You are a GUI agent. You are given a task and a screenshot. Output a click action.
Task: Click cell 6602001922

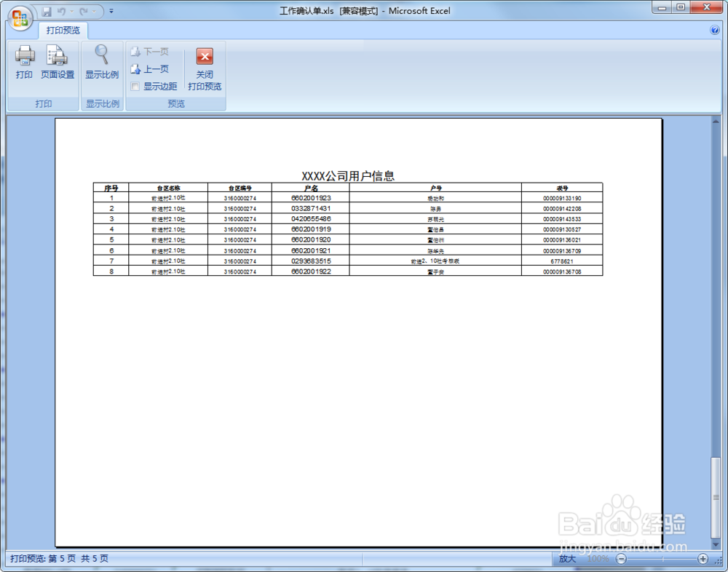coord(311,271)
